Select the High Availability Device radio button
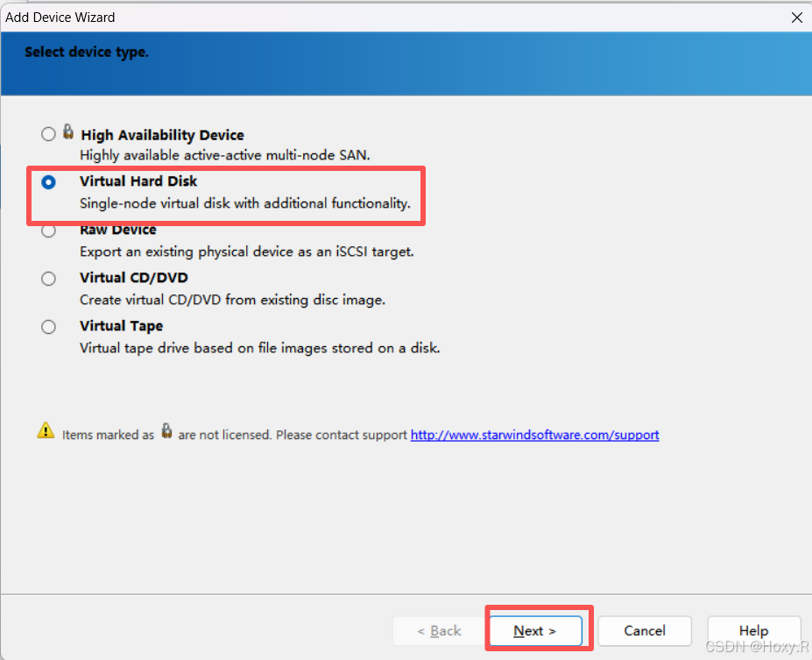 [x=48, y=134]
